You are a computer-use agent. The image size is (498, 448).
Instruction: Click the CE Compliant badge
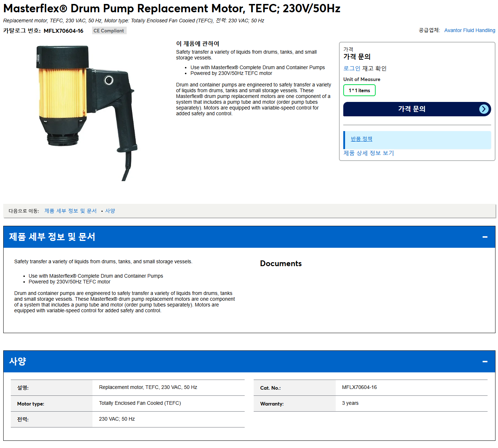coord(109,31)
